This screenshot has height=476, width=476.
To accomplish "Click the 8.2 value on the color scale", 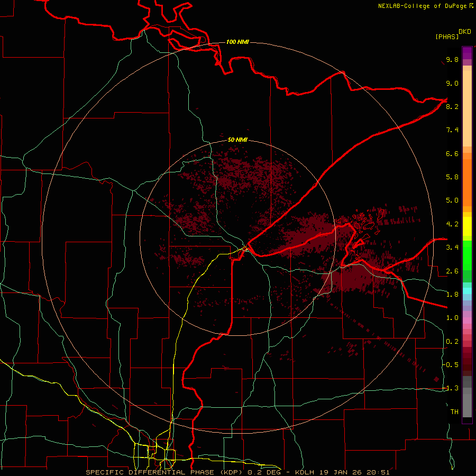I will tap(452, 106).
